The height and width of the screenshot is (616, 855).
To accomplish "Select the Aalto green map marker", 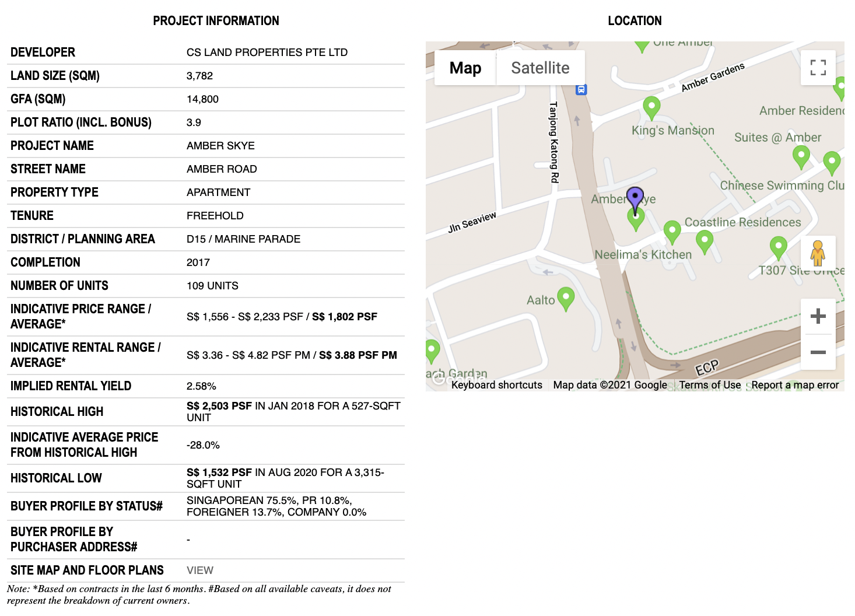I will point(566,298).
